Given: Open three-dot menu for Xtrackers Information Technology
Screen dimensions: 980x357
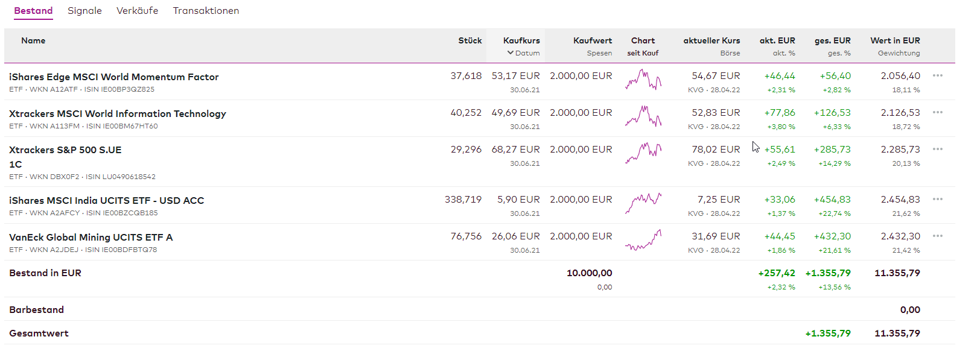Looking at the screenshot, I should click(937, 113).
